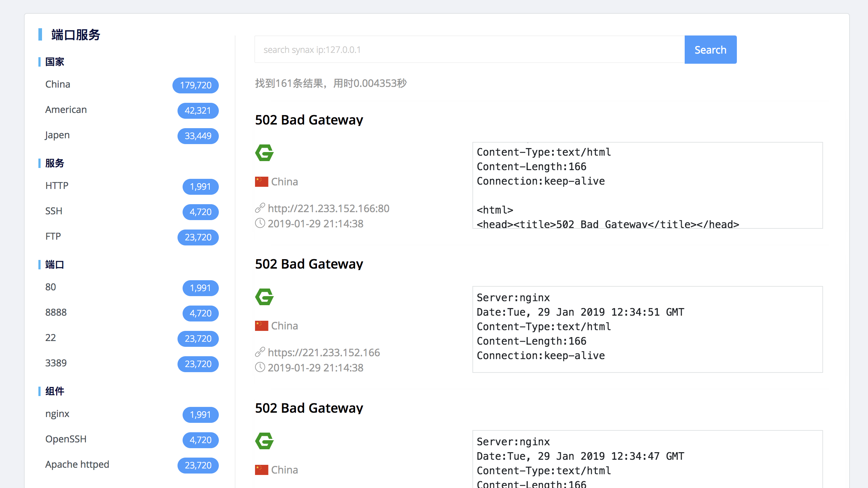Click China label in second result

(x=284, y=326)
